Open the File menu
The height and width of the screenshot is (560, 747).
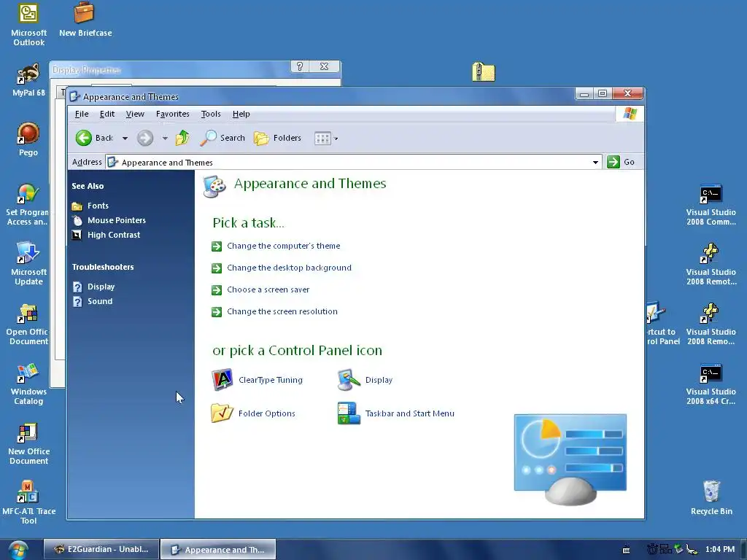point(82,114)
